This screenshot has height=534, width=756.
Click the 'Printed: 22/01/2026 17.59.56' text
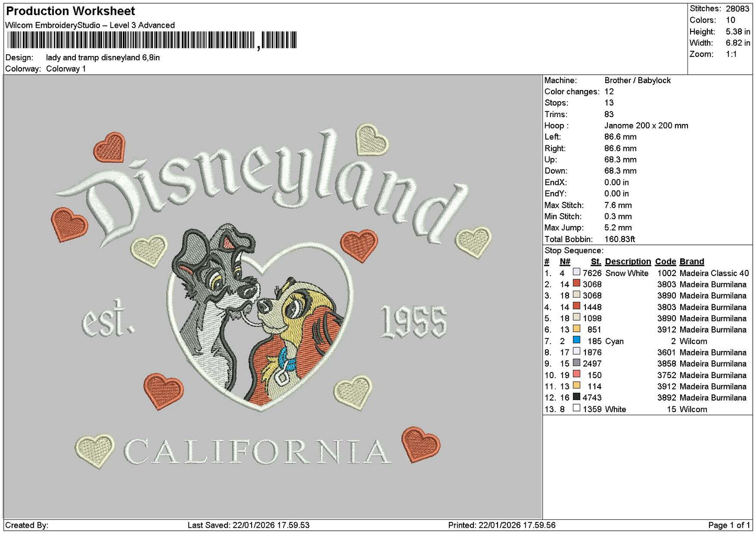tap(502, 525)
